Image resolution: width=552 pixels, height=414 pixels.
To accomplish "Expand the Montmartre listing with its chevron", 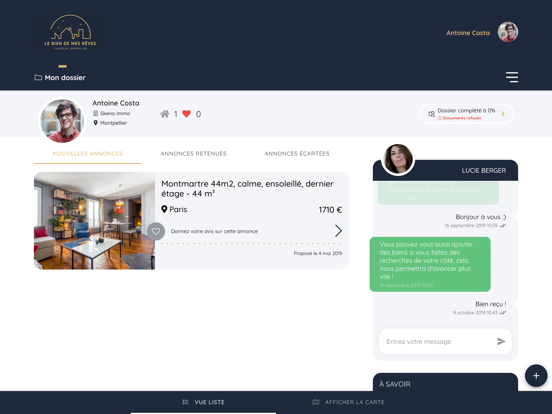I will coord(338,231).
